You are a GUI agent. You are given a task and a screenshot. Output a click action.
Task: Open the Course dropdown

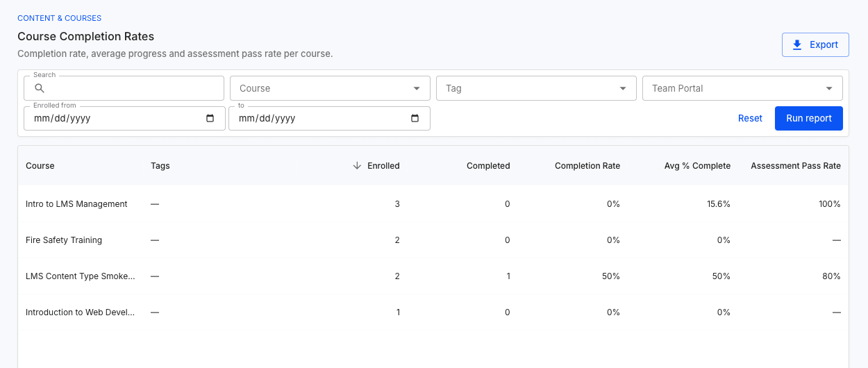(x=330, y=88)
